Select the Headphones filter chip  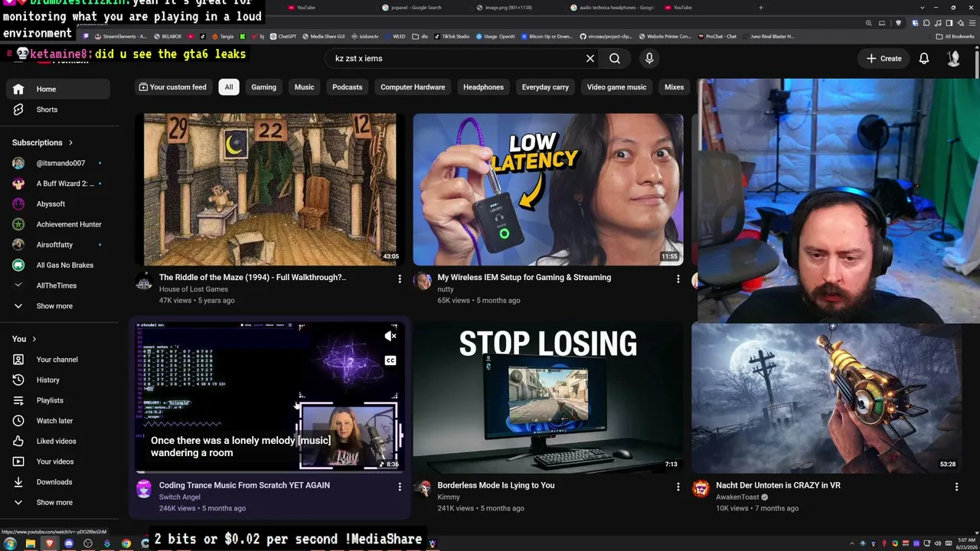(483, 87)
